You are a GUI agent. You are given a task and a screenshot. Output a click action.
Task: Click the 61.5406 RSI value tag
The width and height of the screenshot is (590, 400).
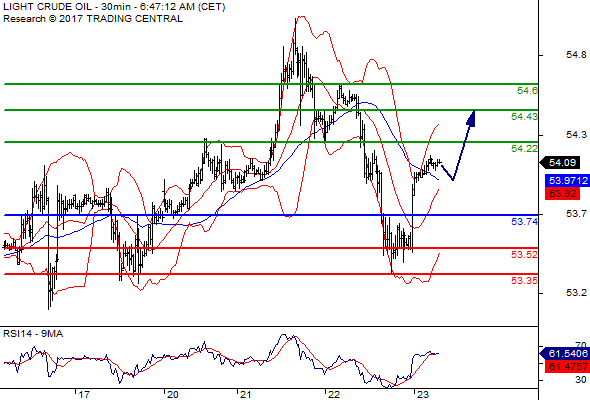click(x=564, y=354)
